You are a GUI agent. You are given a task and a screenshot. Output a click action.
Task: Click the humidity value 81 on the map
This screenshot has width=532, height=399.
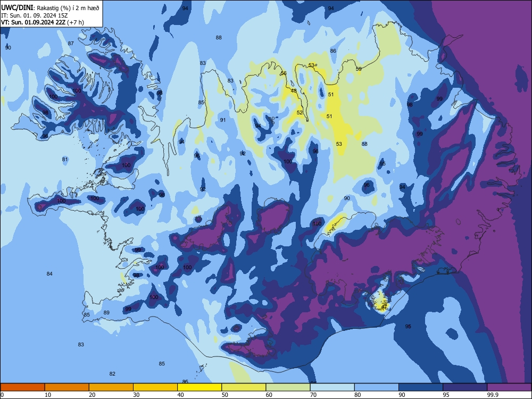click(65, 160)
